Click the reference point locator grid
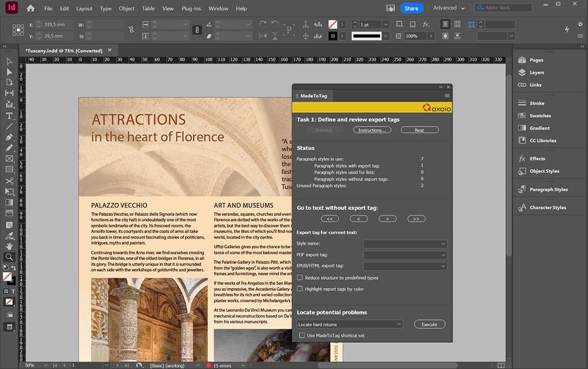The height and width of the screenshot is (369, 588). click(18, 30)
